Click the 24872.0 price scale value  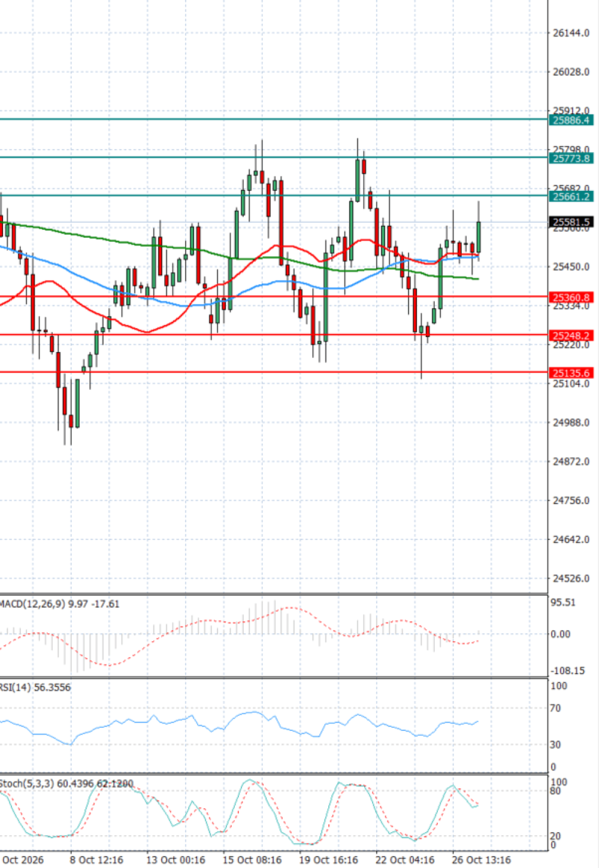[571, 462]
